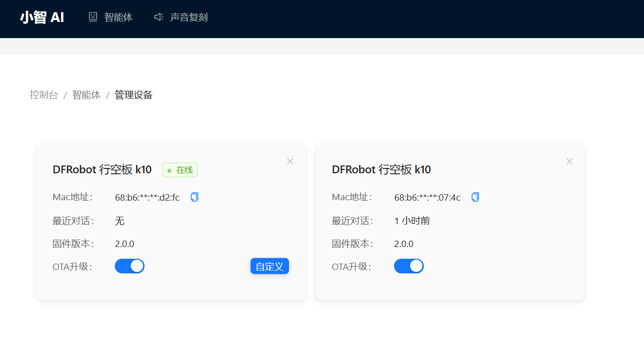The image size is (644, 350).
Task: Click the 声音复刻 speaker icon
Action: (x=158, y=17)
